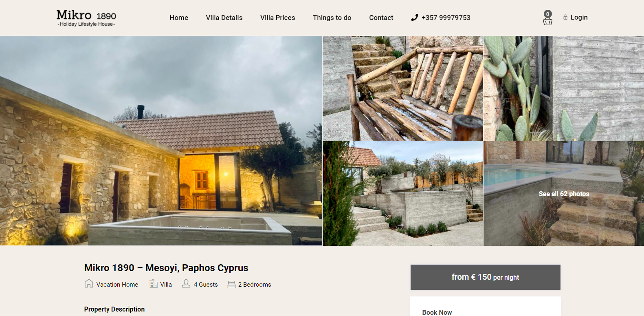This screenshot has height=316, width=644.
Task: Click the Villa building icon
Action: pos(154,284)
